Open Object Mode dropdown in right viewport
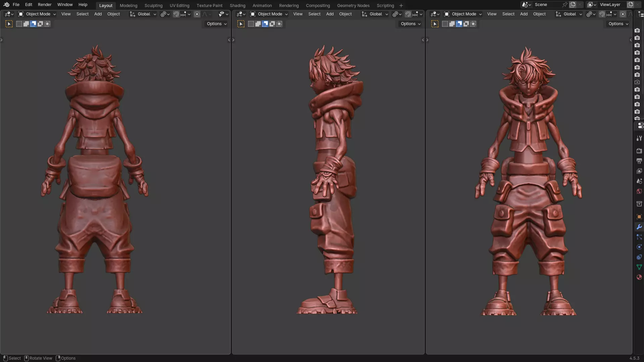Image resolution: width=644 pixels, height=362 pixels. [x=463, y=14]
